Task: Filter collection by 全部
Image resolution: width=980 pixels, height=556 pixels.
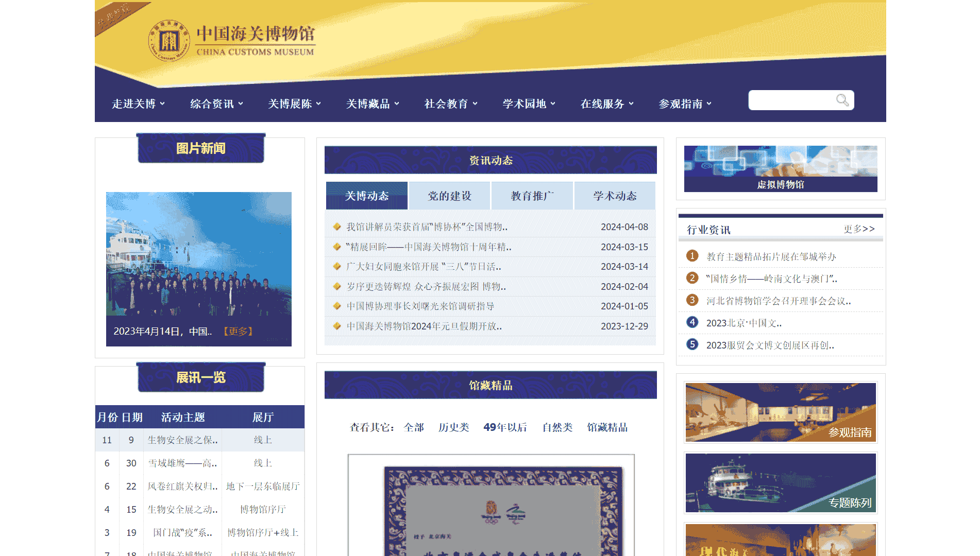Action: click(x=414, y=427)
